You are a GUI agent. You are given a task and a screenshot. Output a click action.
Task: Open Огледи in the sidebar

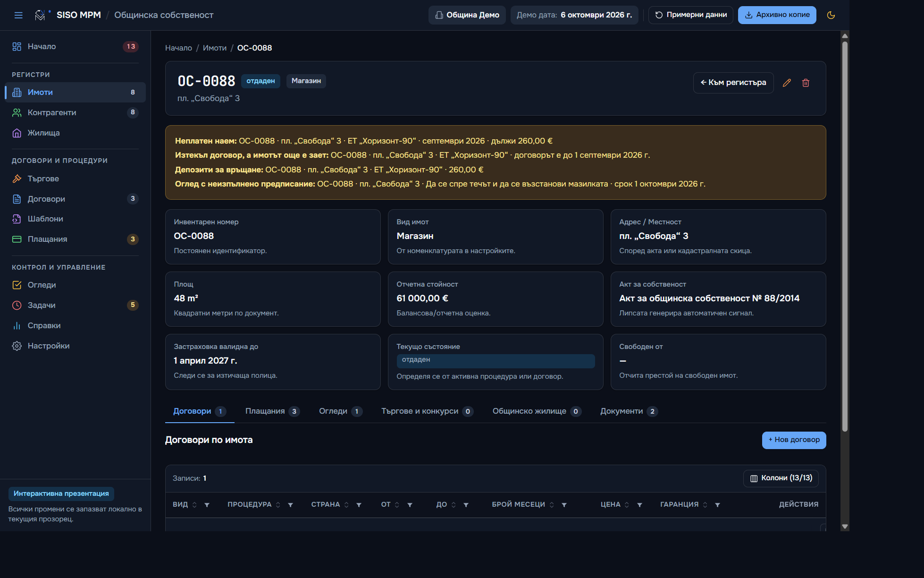pos(75,285)
